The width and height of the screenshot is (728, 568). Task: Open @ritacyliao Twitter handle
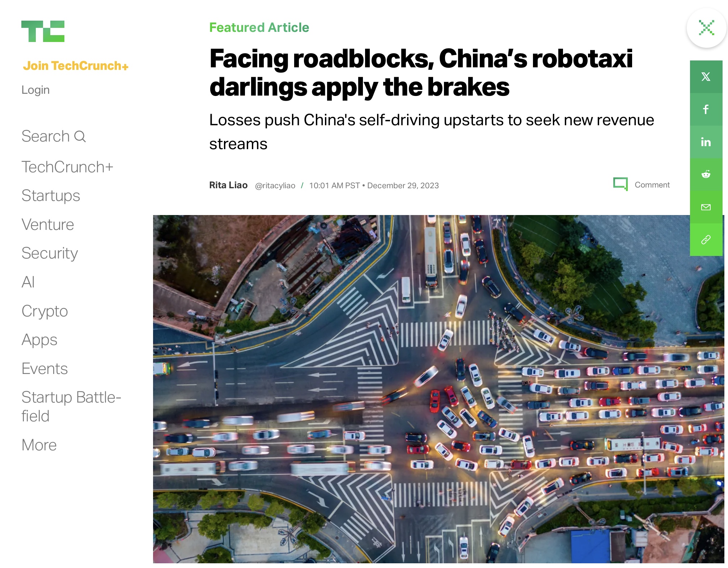click(275, 186)
